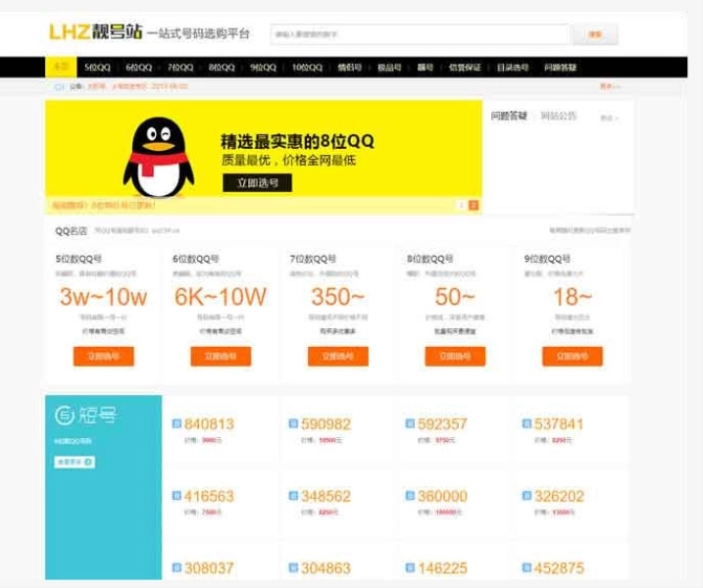Open QQ number 590982 listing
Viewport: 703px width, 588px height.
click(x=326, y=424)
